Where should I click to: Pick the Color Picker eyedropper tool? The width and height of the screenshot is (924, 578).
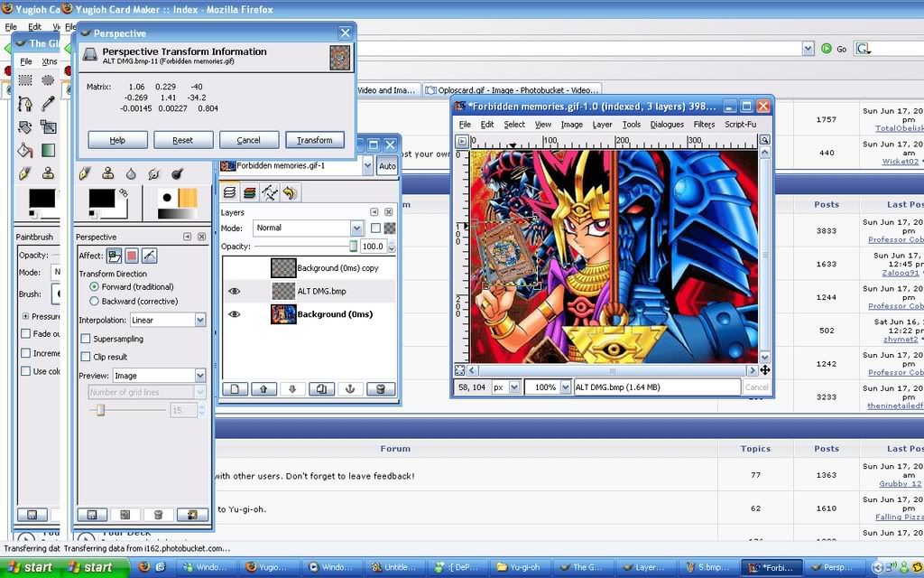pos(49,103)
